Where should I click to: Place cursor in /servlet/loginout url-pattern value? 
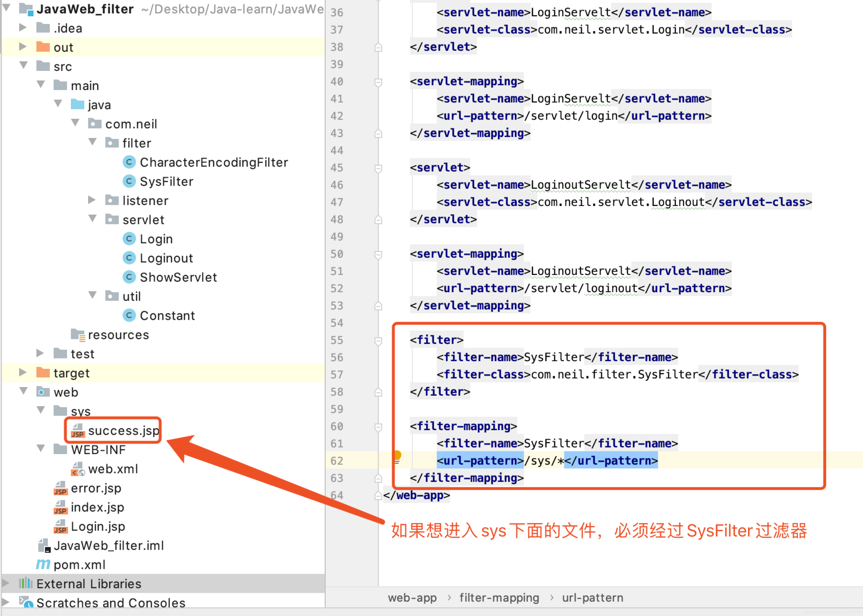tap(581, 288)
